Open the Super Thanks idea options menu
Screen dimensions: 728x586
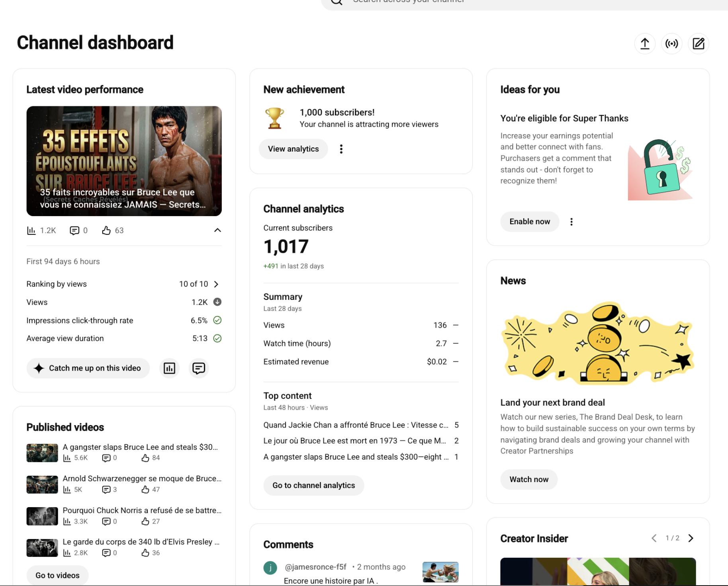coord(571,222)
